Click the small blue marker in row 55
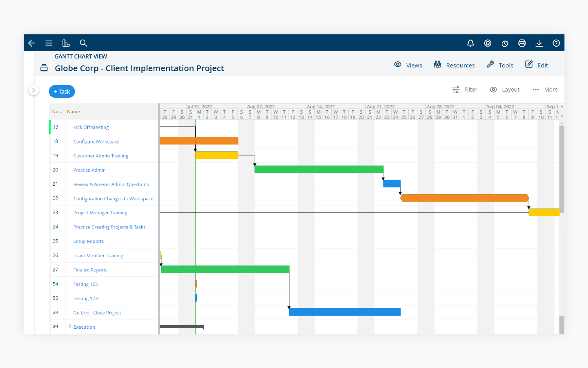 tap(196, 298)
